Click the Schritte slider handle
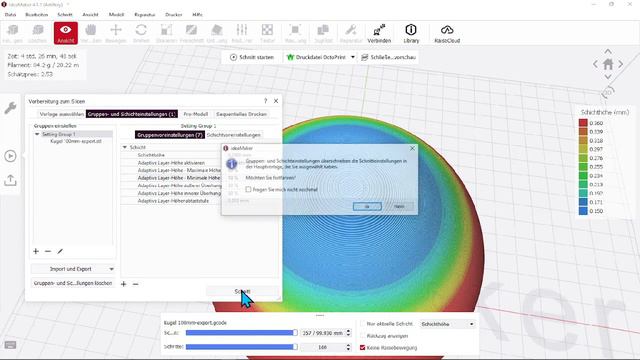This screenshot has height=360, width=640. tap(295, 347)
